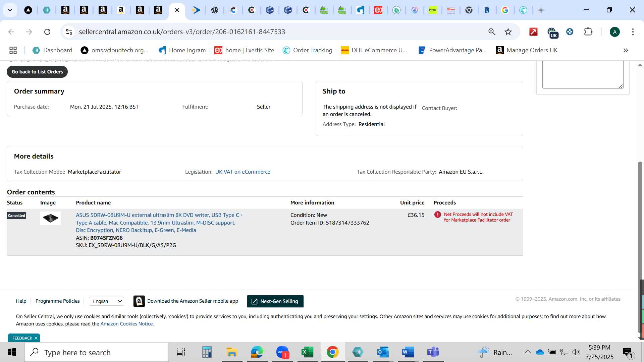This screenshot has width=644, height=362.
Task: Open the Manage Orders UK bookmark
Action: tap(527, 50)
